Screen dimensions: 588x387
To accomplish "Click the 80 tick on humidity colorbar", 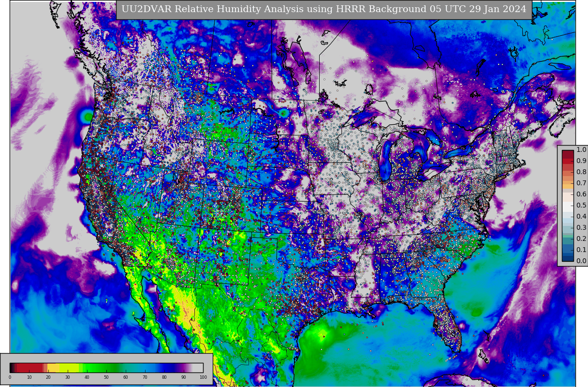I will click(x=164, y=377).
